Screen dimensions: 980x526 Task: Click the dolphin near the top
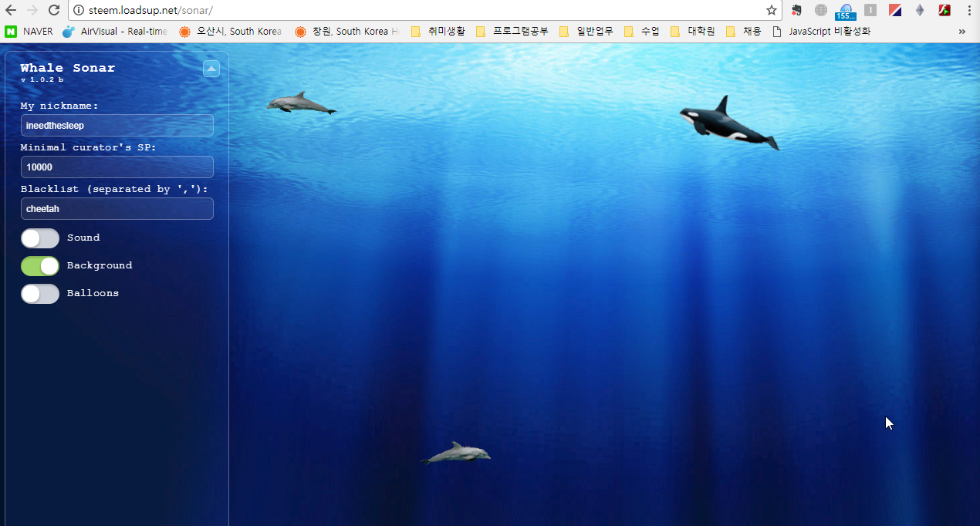click(302, 103)
